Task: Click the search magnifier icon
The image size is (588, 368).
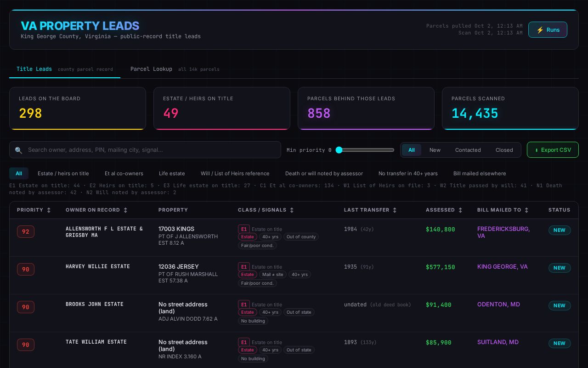Action: coord(18,150)
